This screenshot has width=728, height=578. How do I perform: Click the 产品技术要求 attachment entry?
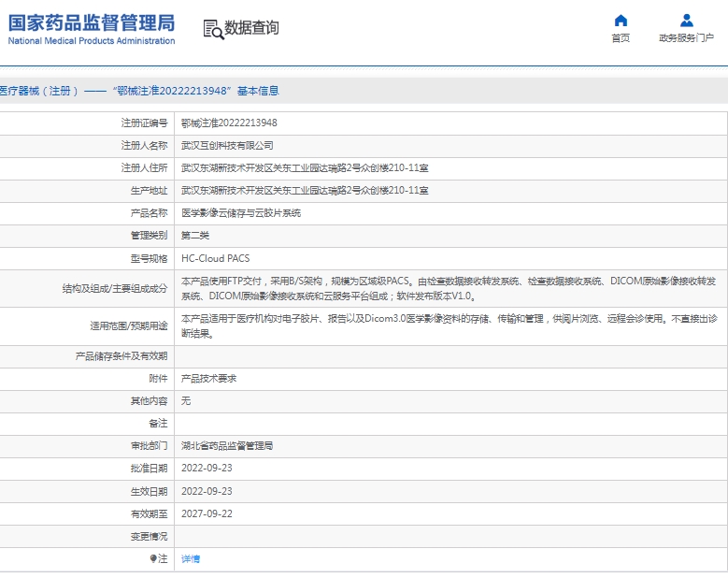pos(209,379)
